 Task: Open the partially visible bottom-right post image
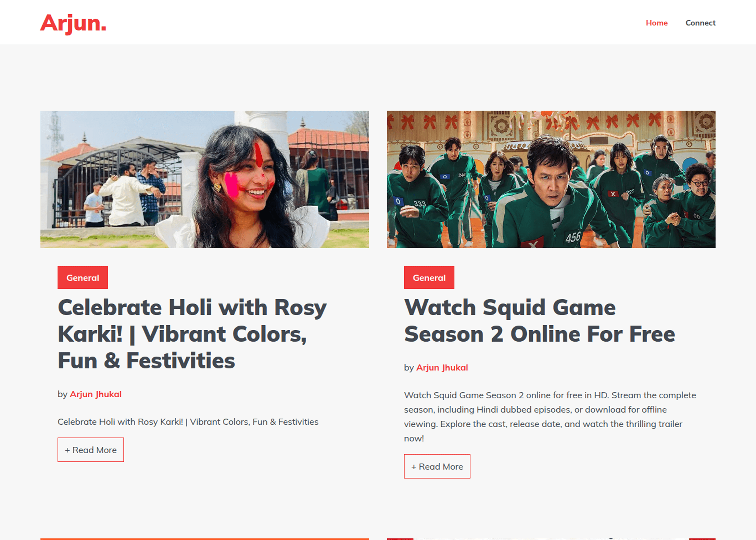[551, 539]
